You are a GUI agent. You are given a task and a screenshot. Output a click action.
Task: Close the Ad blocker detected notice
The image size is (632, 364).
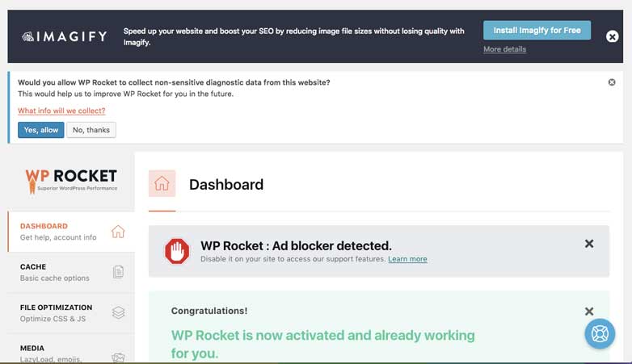pyautogui.click(x=589, y=244)
